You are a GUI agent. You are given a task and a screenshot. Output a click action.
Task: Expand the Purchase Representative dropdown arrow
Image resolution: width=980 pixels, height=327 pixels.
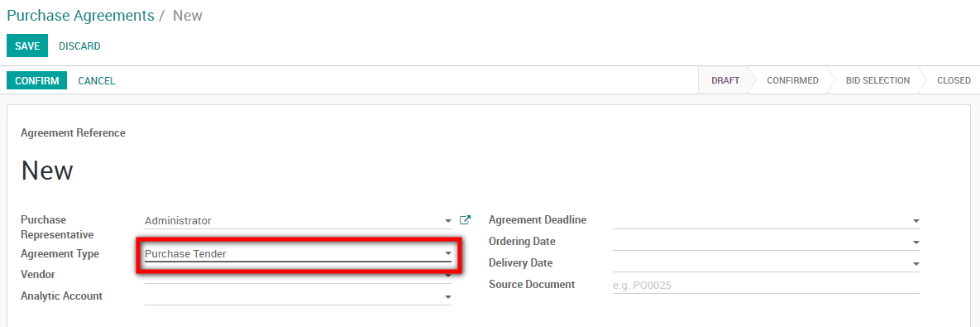[x=447, y=221]
